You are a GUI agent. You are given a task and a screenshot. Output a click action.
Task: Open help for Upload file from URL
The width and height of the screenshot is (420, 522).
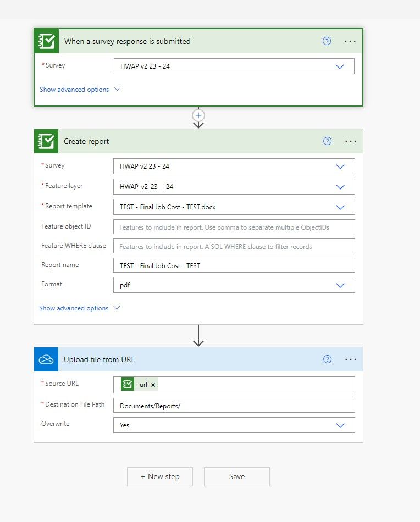click(328, 359)
